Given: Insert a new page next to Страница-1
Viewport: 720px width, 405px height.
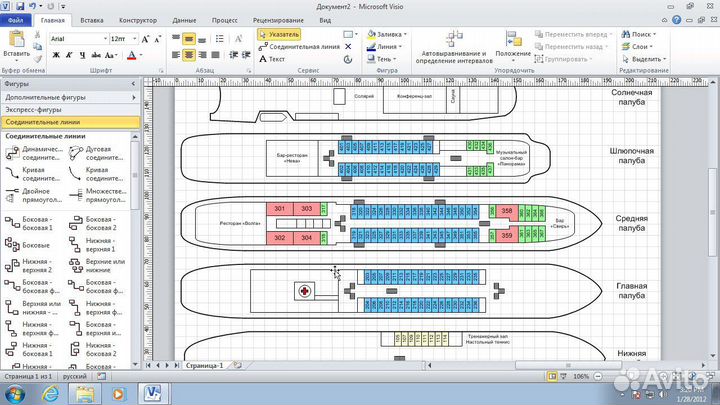Looking at the screenshot, I should click(x=237, y=366).
